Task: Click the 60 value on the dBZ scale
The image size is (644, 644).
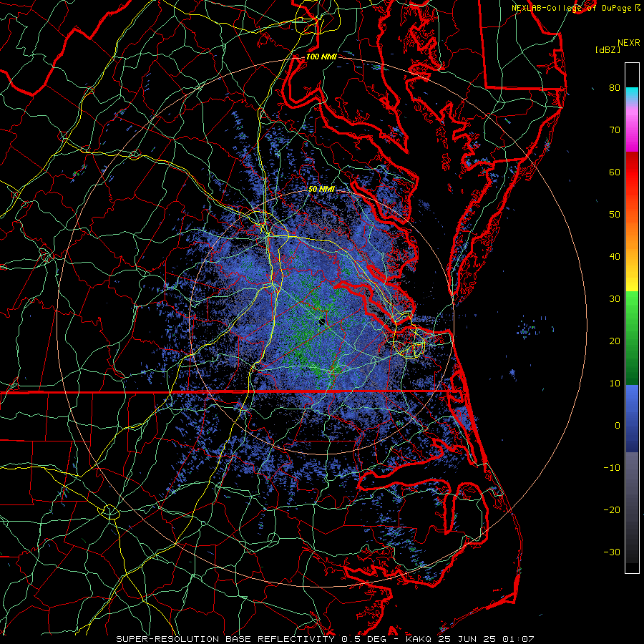Action: click(615, 172)
